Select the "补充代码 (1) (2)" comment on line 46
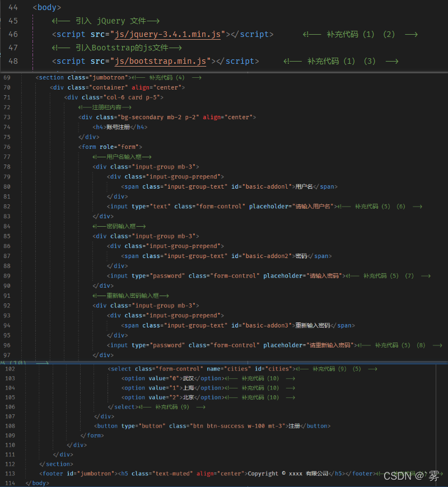This screenshot has width=448, height=487. click(361, 34)
